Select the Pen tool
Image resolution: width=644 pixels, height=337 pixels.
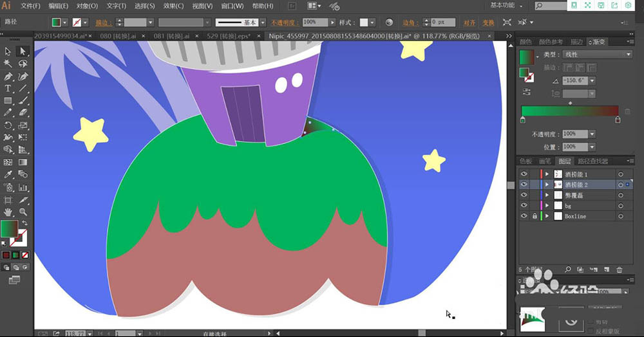click(x=8, y=77)
